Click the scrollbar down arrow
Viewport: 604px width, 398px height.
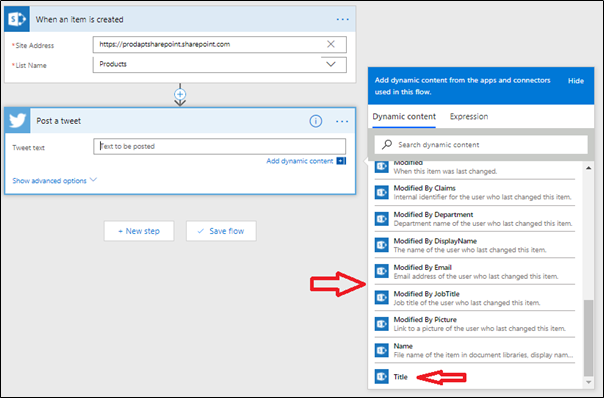click(x=589, y=382)
